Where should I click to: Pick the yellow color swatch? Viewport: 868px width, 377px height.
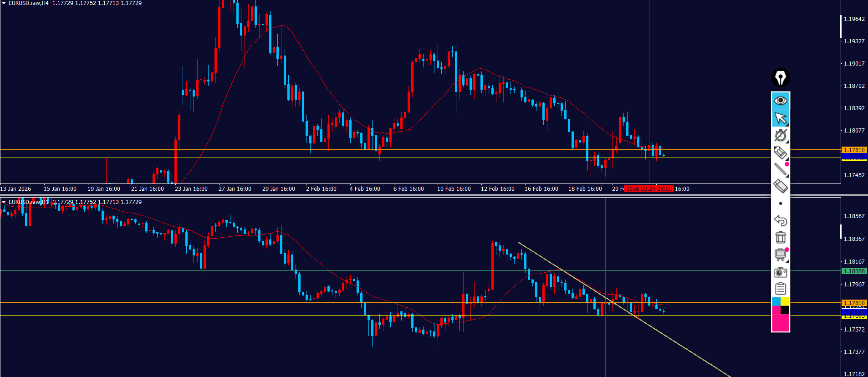tap(785, 302)
